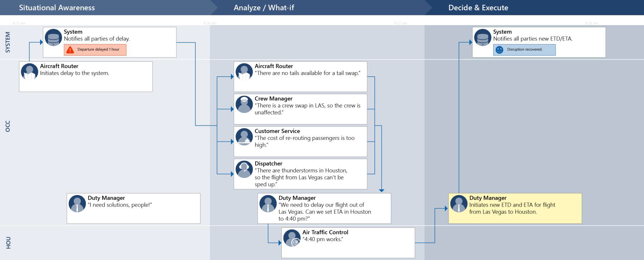This screenshot has width=644, height=260.
Task: Click the 9:26 am timeline marker
Action: click(x=210, y=23)
